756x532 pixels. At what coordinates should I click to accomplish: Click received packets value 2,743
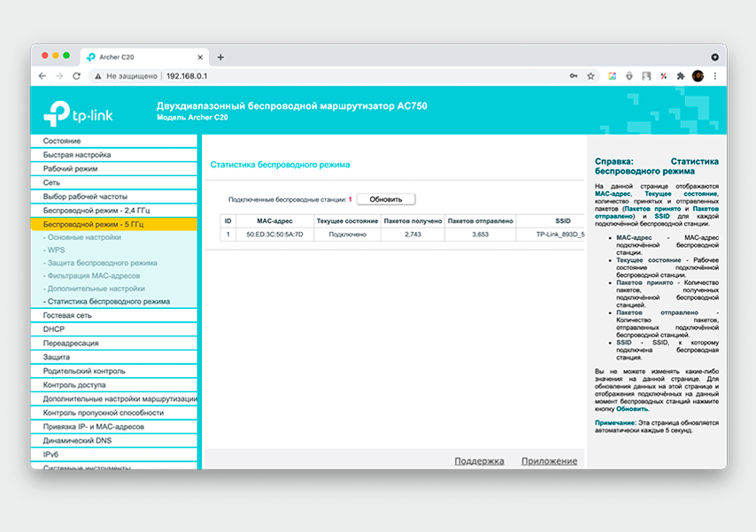pos(413,235)
